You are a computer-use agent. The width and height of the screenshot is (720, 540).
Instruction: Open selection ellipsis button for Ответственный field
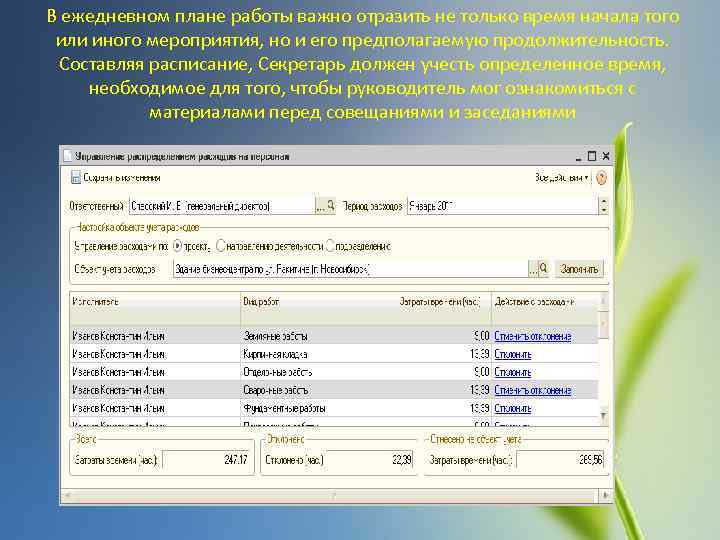tap(320, 206)
